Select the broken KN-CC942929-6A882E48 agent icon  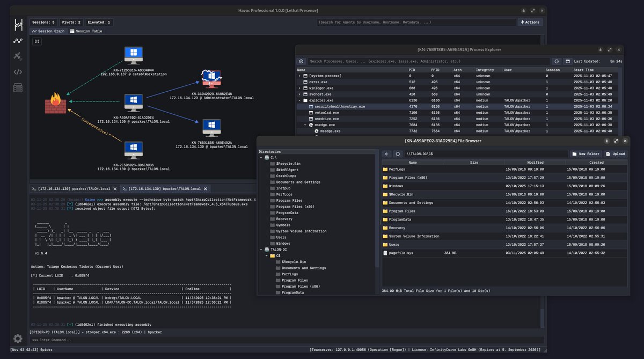[x=211, y=78]
